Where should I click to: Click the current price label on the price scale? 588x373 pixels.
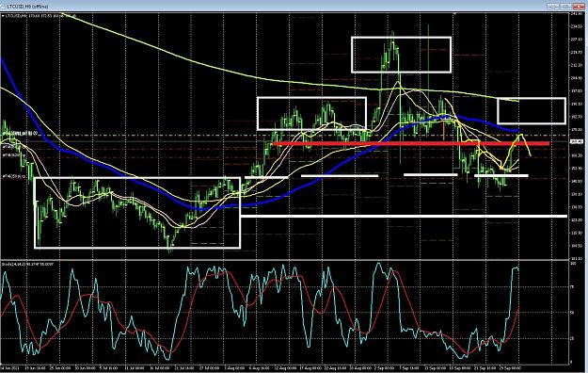[577, 141]
